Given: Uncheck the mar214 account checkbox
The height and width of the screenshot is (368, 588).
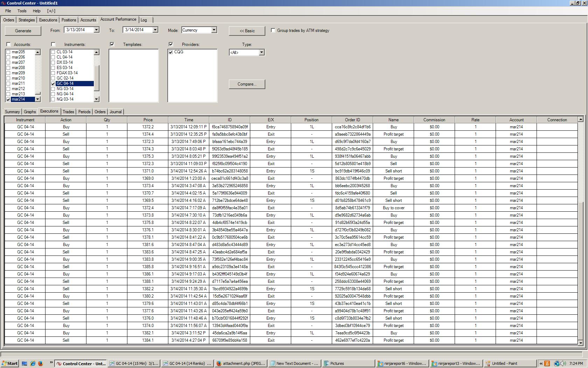Looking at the screenshot, I should pos(8,100).
